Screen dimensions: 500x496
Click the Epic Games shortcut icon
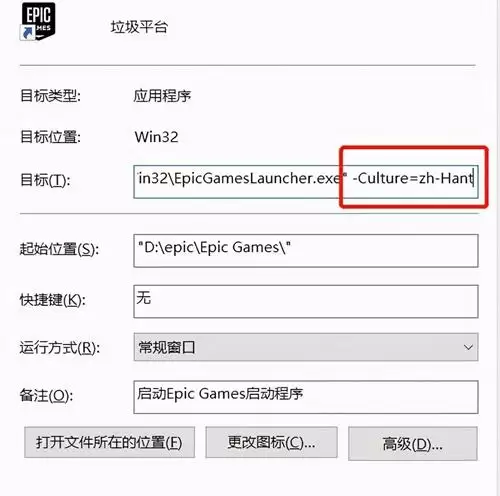click(38, 21)
